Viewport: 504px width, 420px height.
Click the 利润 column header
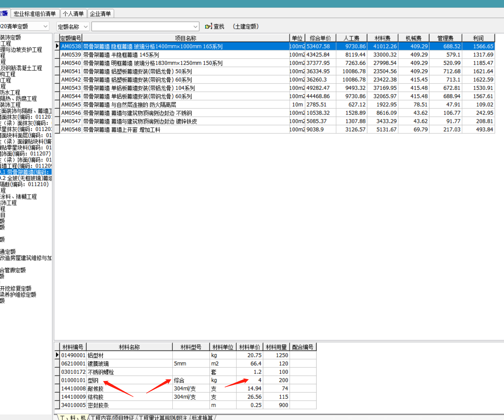pos(478,38)
